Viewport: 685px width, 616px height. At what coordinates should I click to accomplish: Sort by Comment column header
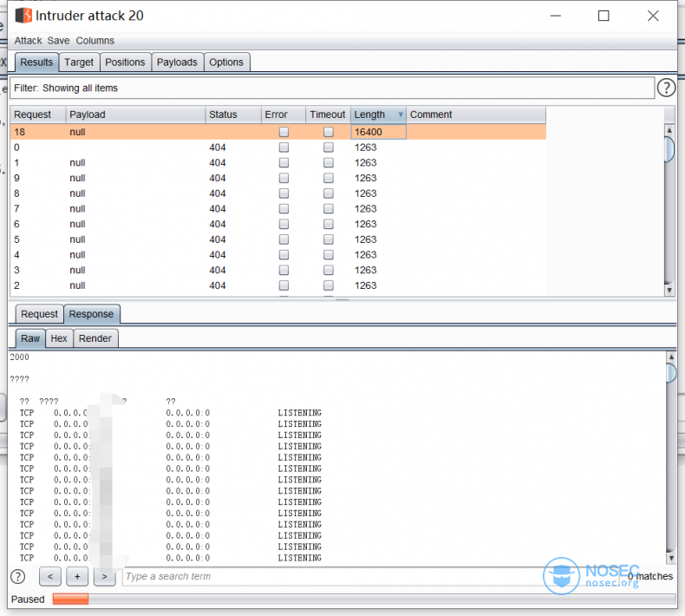click(x=476, y=115)
